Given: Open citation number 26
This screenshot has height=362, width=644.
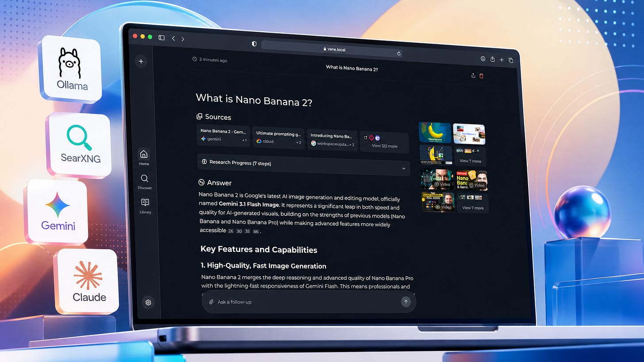Looking at the screenshot, I should tap(230, 231).
